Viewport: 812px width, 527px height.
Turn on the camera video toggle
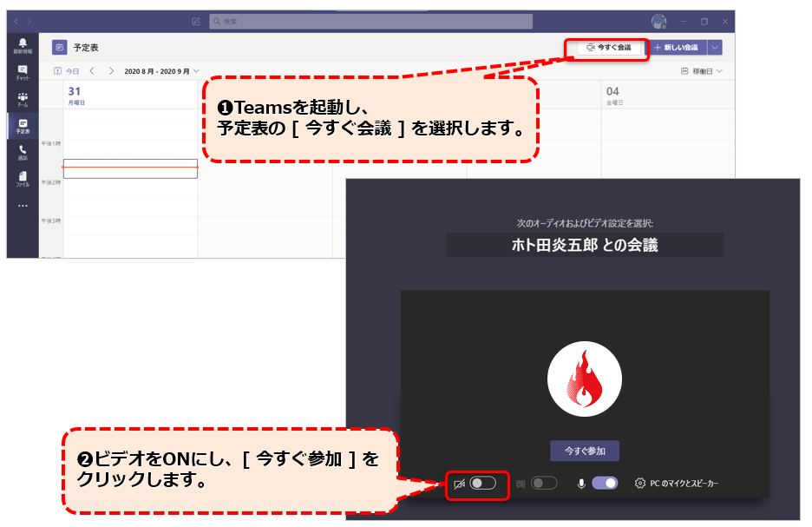point(482,484)
